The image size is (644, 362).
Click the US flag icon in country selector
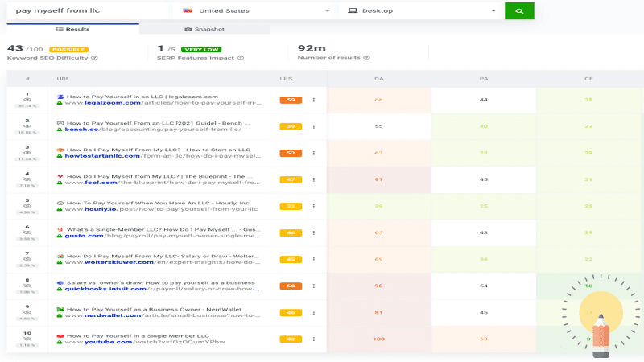188,10
